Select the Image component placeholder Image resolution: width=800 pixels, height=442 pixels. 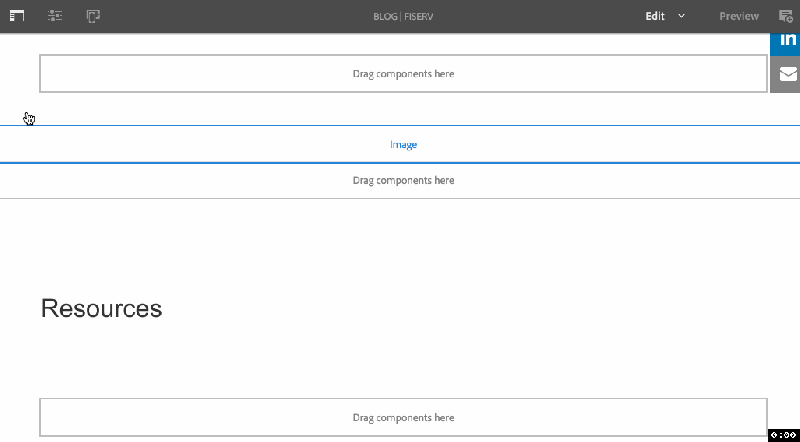coord(400,144)
